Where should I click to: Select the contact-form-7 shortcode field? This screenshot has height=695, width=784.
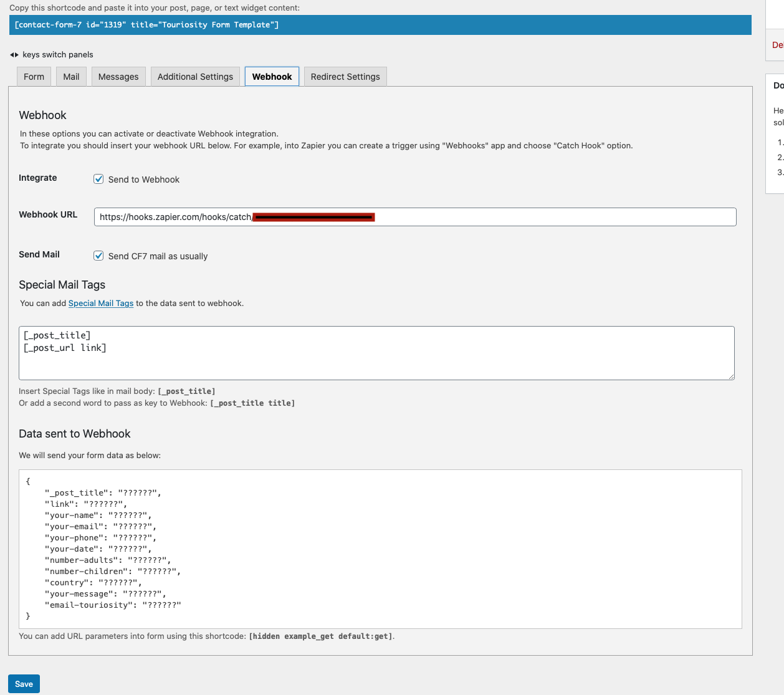(380, 25)
